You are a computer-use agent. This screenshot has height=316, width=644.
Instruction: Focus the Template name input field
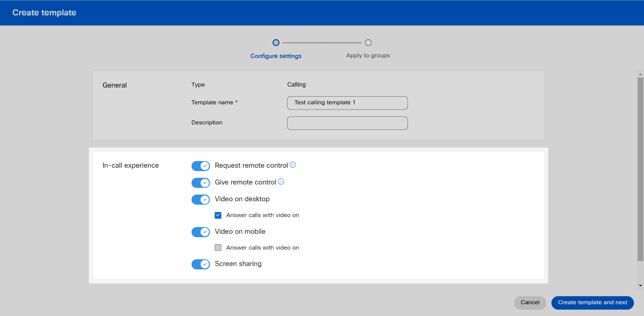click(347, 103)
